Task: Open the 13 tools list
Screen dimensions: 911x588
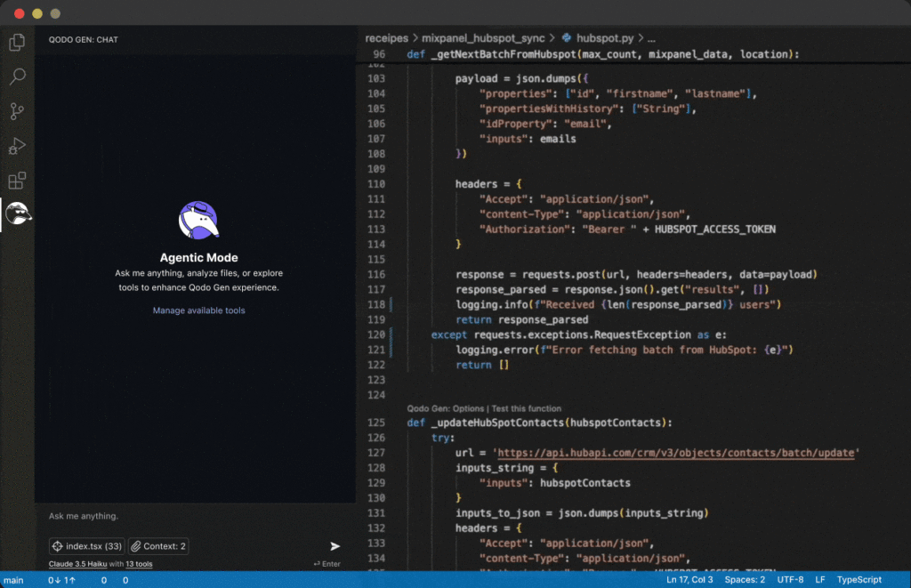Action: [139, 564]
